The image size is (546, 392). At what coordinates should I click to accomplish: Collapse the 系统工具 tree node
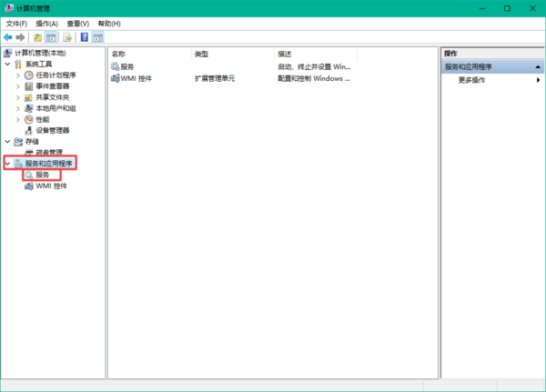(x=8, y=65)
